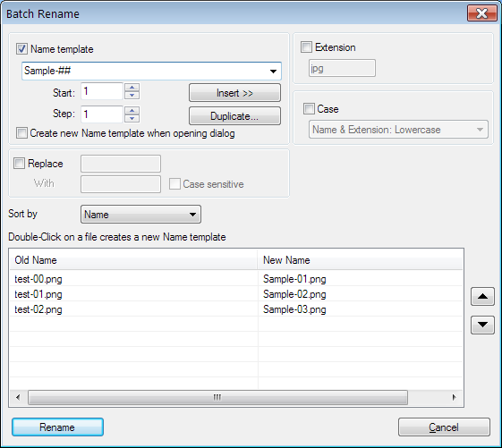502x448 pixels.
Task: Decrease the Start value with down arrow
Action: click(132, 95)
